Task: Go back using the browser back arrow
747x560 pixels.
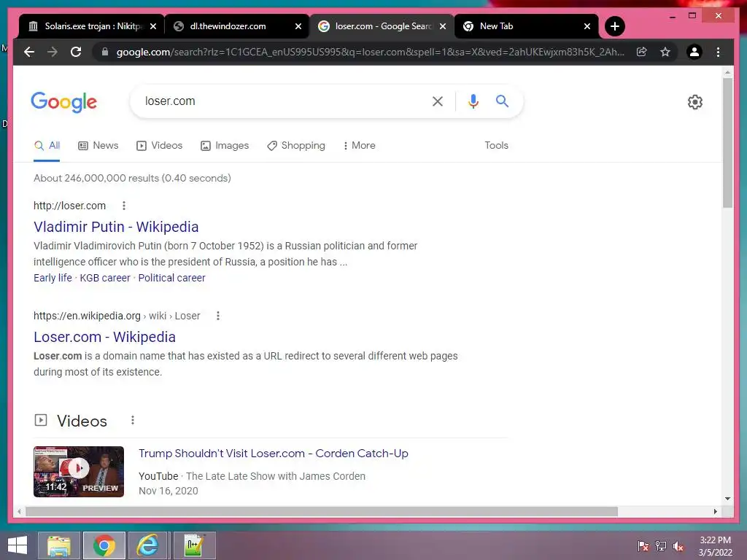Action: [29, 52]
